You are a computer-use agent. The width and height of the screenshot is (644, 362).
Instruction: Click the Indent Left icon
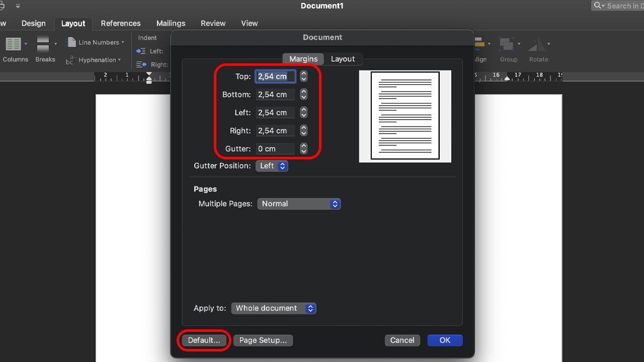point(141,51)
